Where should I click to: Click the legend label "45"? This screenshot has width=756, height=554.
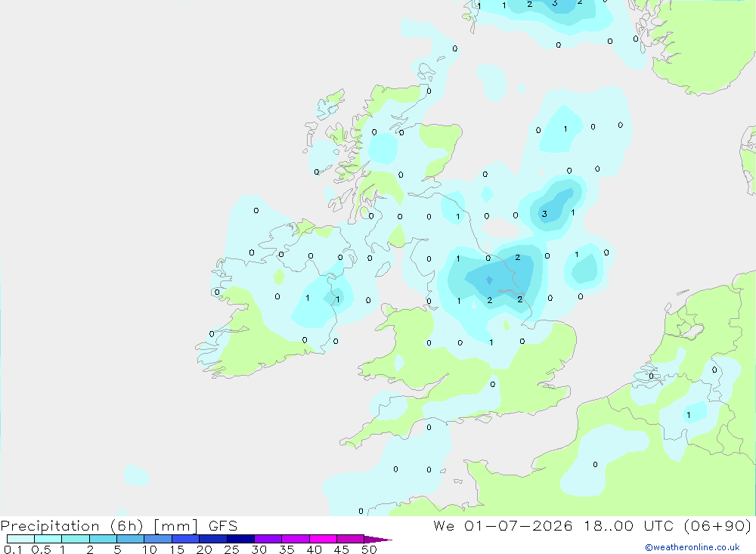point(342,549)
